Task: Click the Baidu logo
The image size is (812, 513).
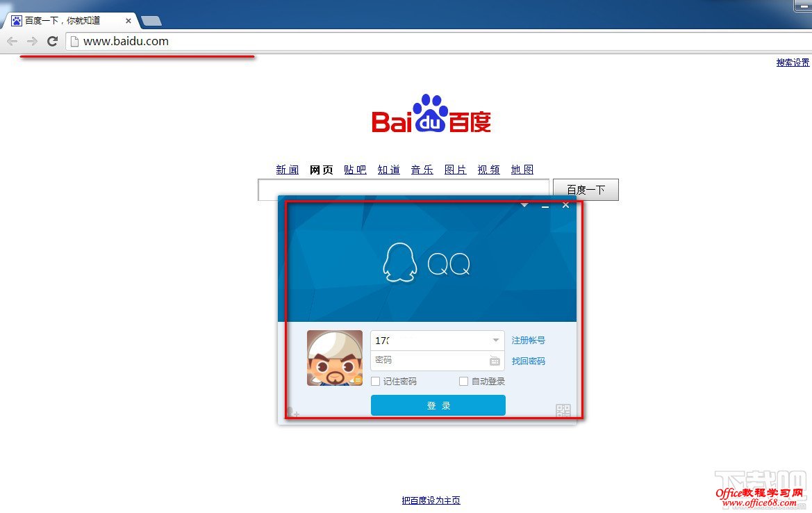Action: 431,113
